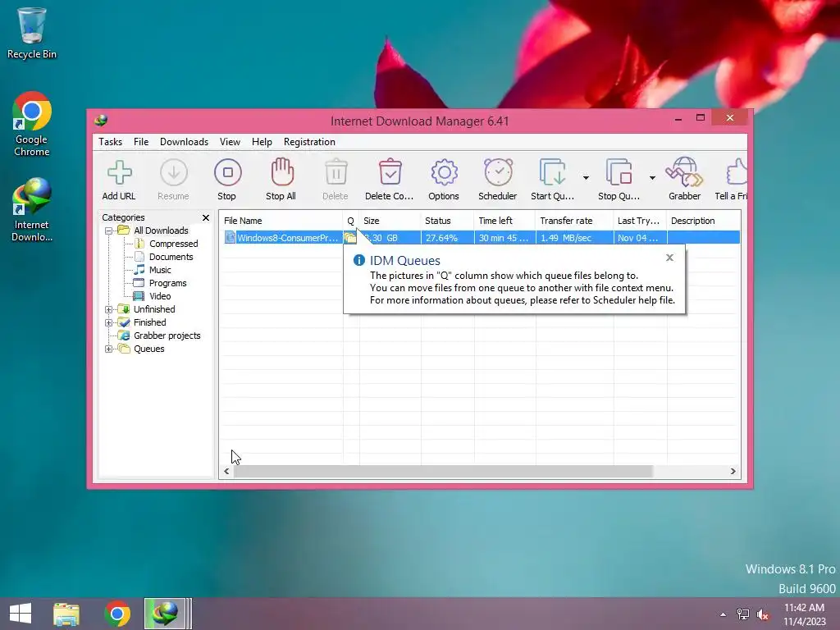Sort by Description column header
840x630 pixels.
[704, 221]
